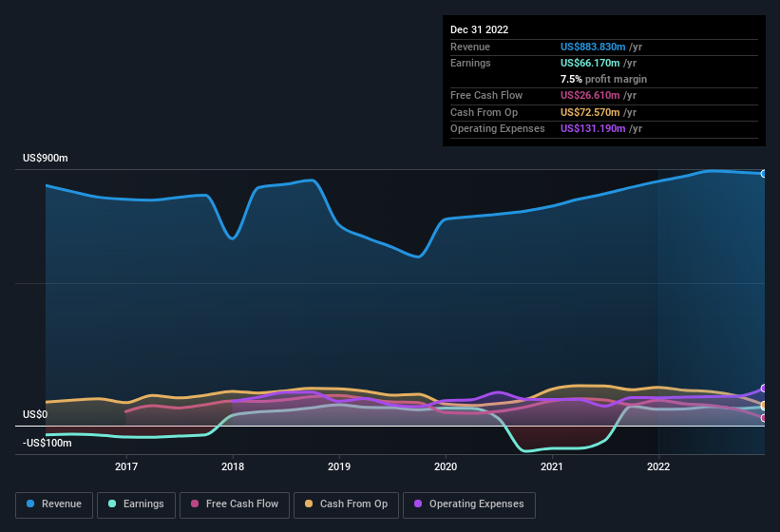780x532 pixels.
Task: Select the 2018 x-axis label
Action: pos(233,466)
